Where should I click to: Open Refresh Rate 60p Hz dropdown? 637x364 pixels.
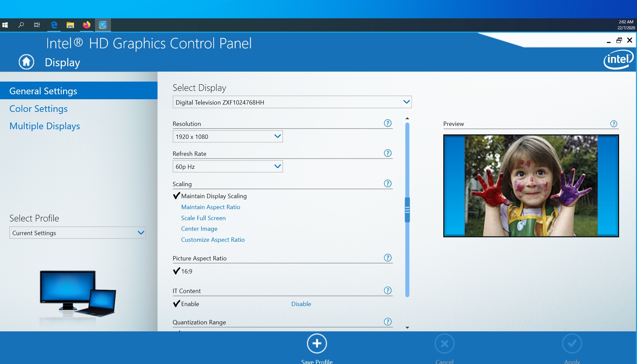[228, 166]
